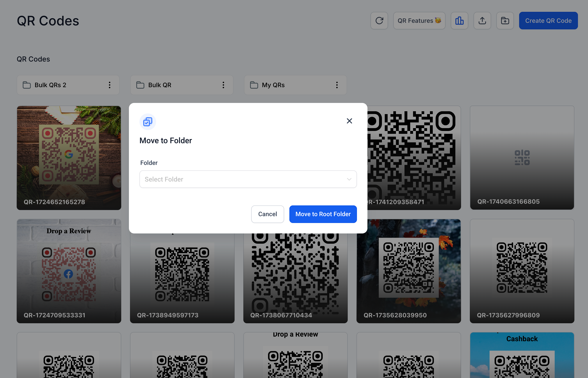Screen dimensions: 588x378
Task: Select the QR-1724709533331 Facebook review card
Action: [x=69, y=271]
